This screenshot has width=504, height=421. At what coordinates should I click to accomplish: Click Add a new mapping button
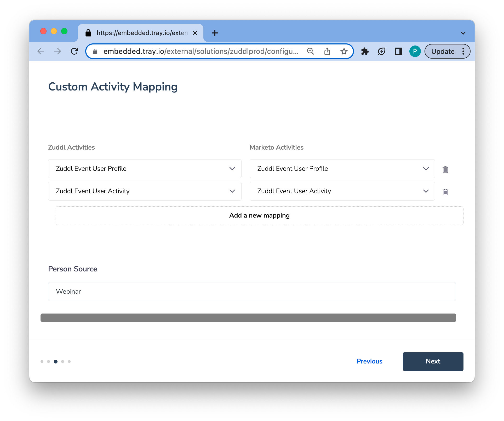(259, 215)
